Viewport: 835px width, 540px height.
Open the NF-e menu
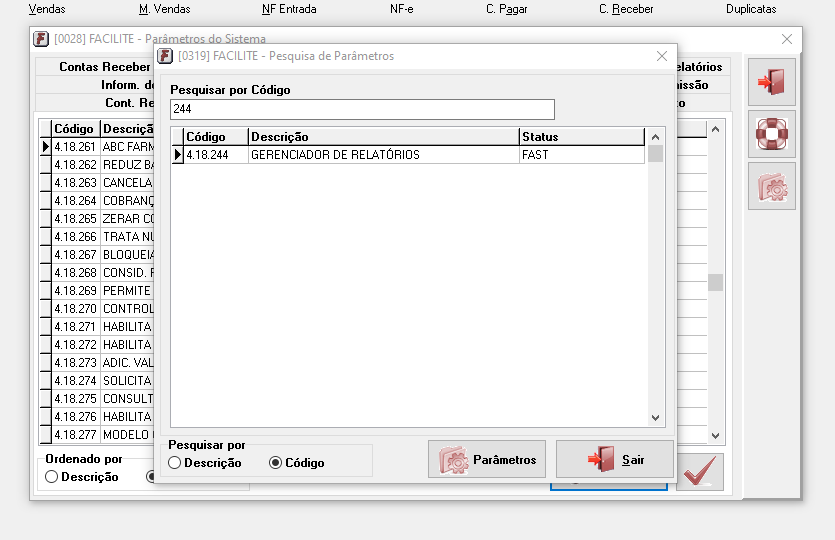pos(402,9)
